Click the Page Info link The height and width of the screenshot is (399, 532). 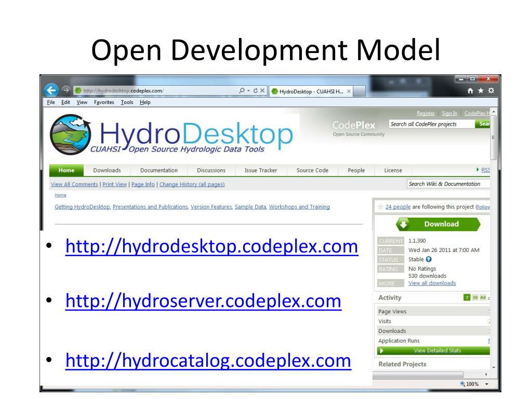point(143,184)
